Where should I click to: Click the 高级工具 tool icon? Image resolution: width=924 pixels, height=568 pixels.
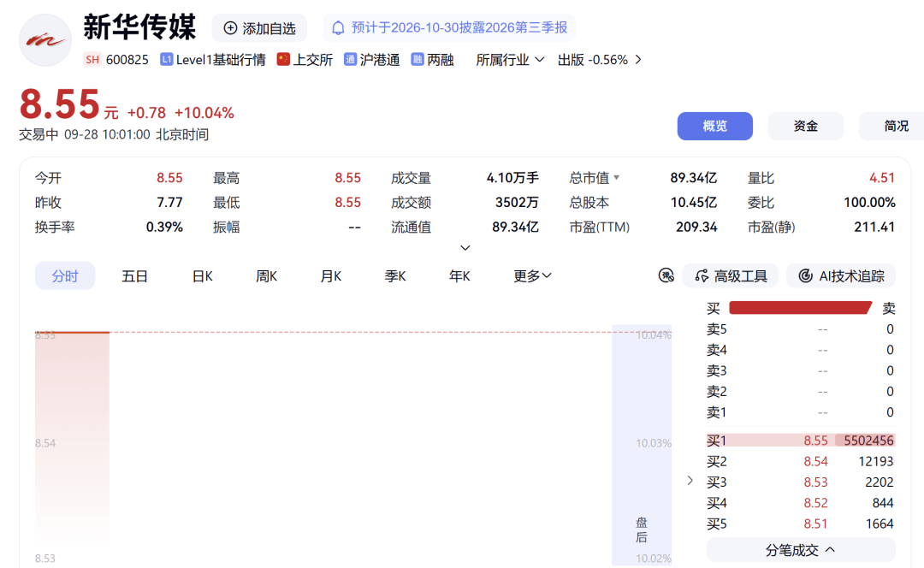702,275
